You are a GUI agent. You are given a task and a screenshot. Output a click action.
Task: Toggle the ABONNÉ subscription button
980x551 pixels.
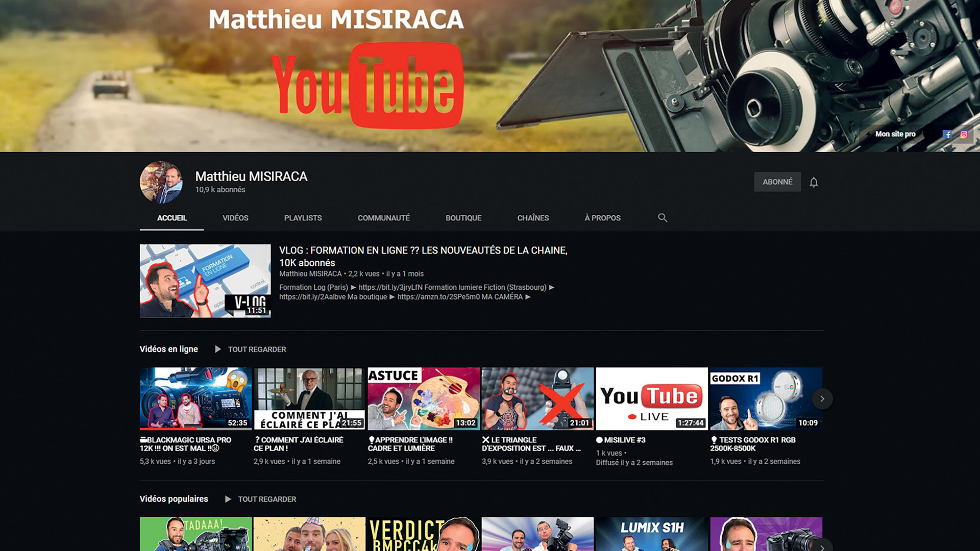[777, 182]
